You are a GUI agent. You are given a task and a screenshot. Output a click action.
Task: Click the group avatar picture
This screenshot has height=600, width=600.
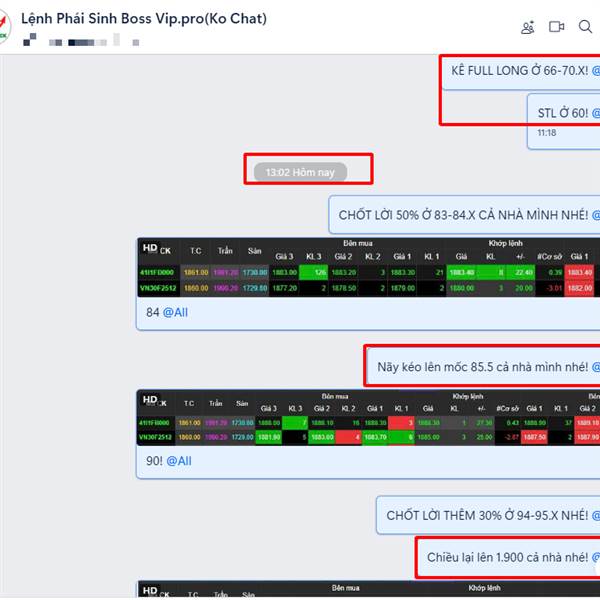click(x=4, y=26)
